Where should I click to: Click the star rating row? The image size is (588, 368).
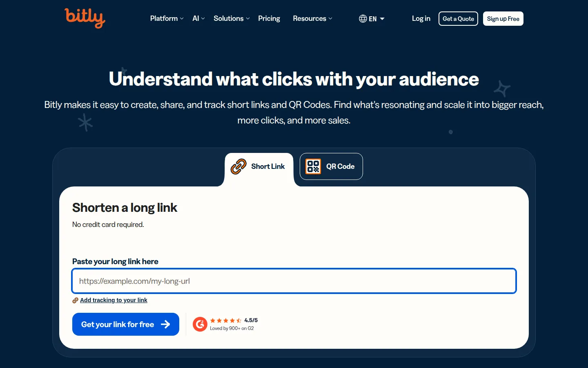coord(226,321)
